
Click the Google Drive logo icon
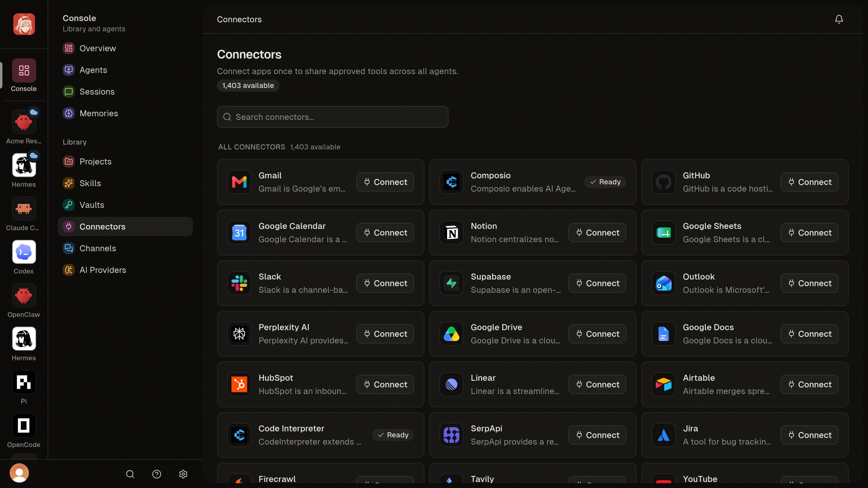point(451,334)
